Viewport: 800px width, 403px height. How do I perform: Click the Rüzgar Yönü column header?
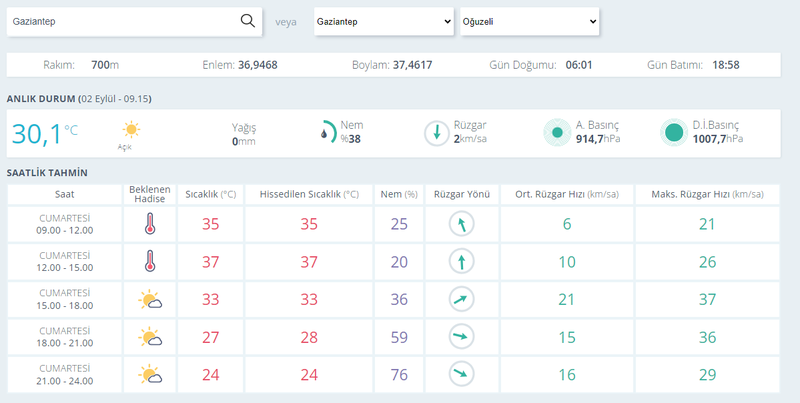(x=462, y=194)
